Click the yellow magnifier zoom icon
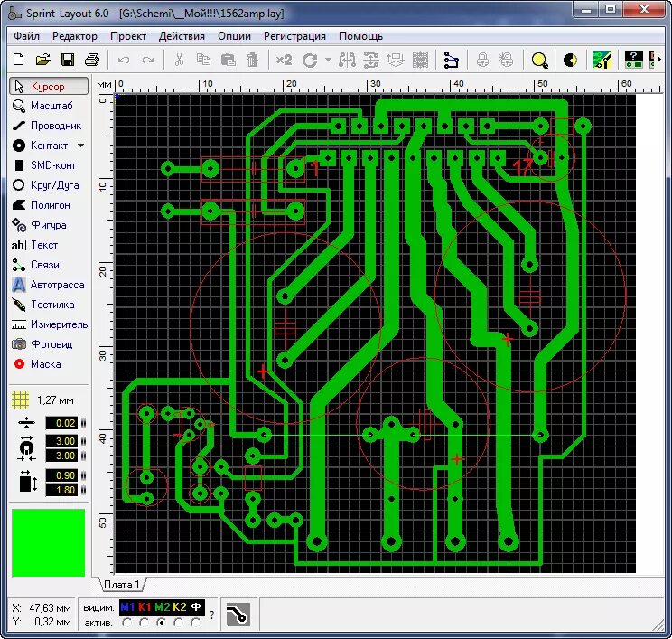The image size is (672, 639). 539,60
